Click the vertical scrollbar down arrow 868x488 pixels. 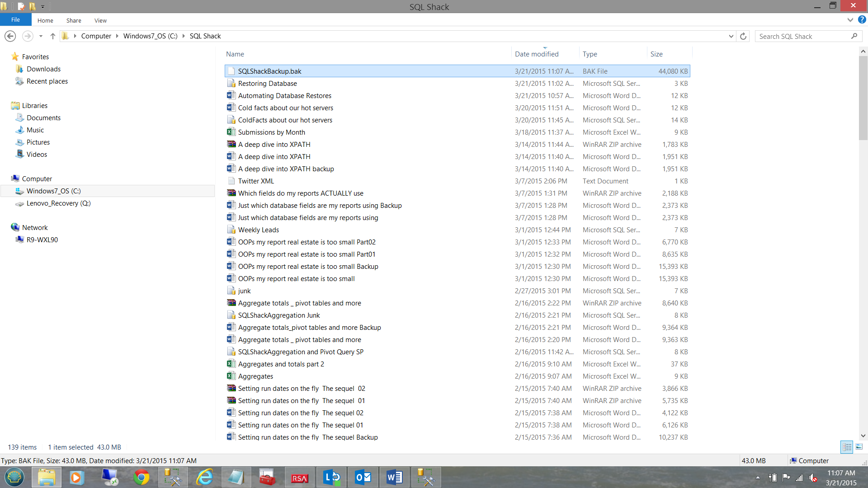[x=863, y=436]
